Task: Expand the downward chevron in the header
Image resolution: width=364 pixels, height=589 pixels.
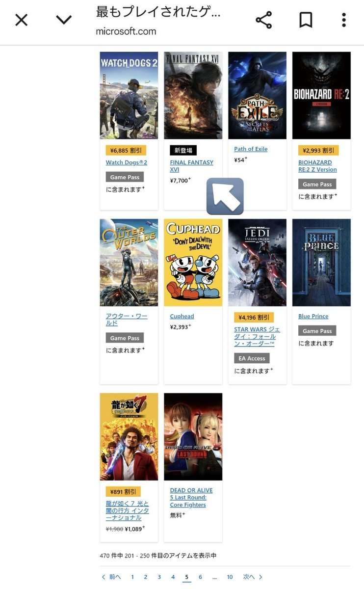Action: 64,20
